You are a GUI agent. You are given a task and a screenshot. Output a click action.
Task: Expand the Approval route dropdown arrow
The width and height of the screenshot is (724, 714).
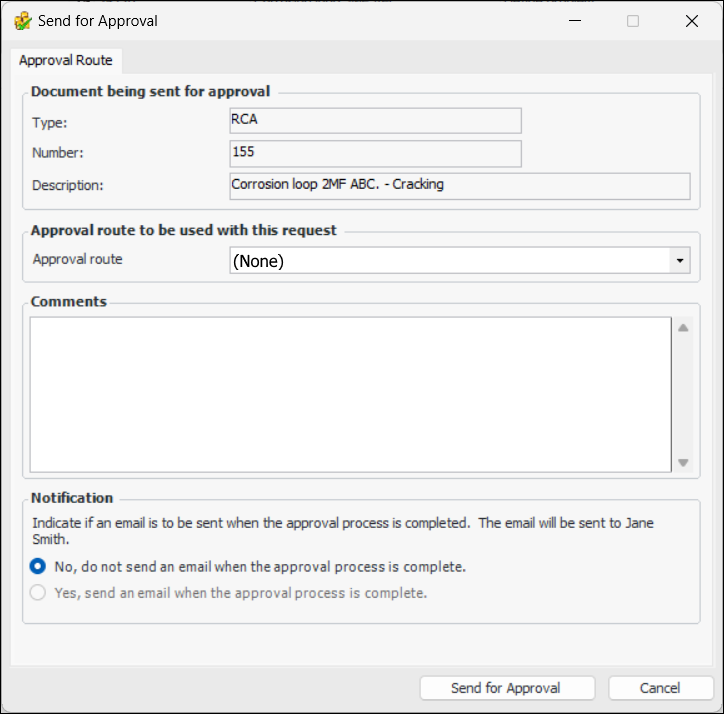pyautogui.click(x=680, y=261)
